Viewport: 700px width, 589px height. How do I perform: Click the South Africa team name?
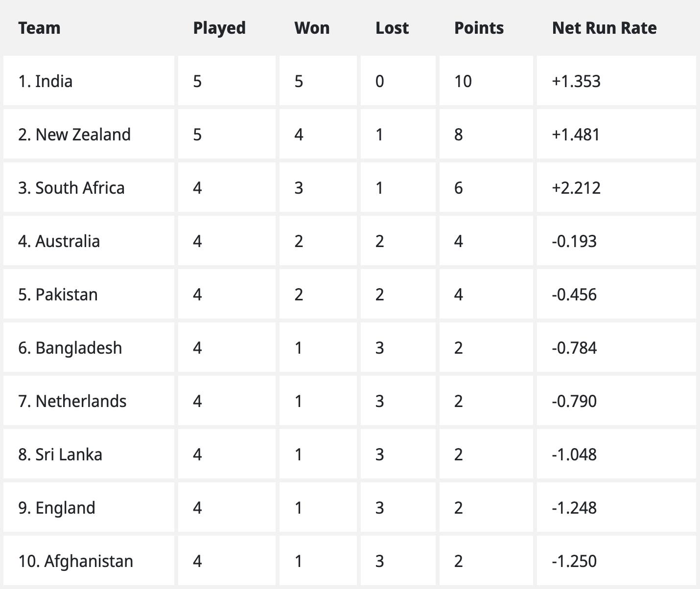(71, 188)
